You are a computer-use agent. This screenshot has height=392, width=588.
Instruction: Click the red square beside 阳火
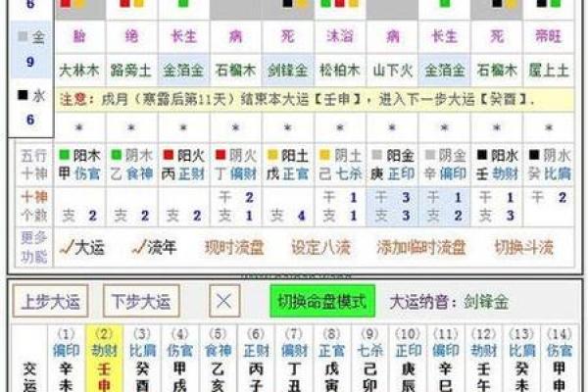click(x=169, y=155)
